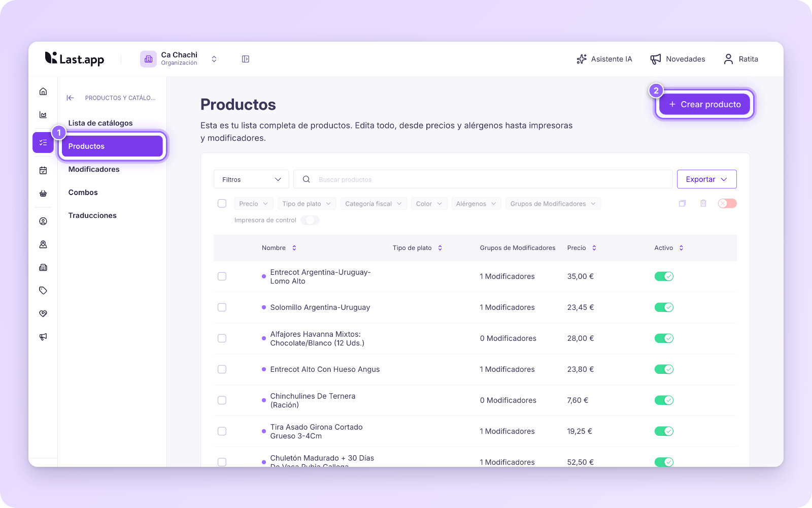Click the 35,00 € price cell

click(x=581, y=276)
